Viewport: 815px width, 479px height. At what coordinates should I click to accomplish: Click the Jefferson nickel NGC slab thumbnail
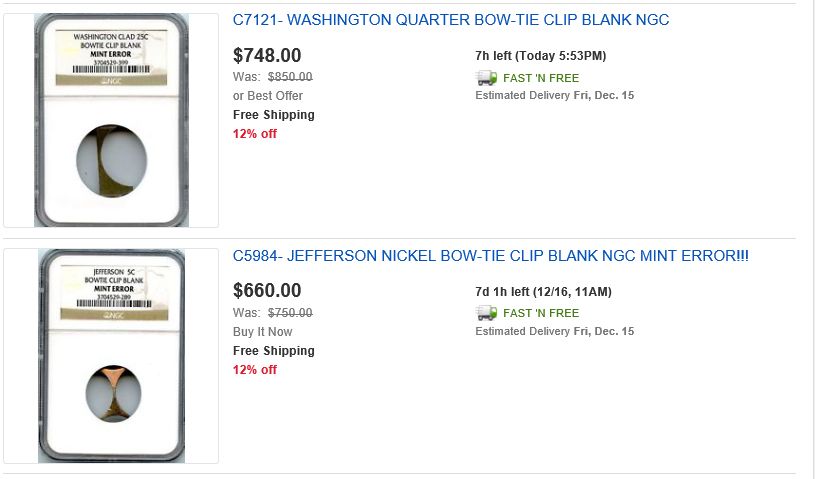[111, 356]
